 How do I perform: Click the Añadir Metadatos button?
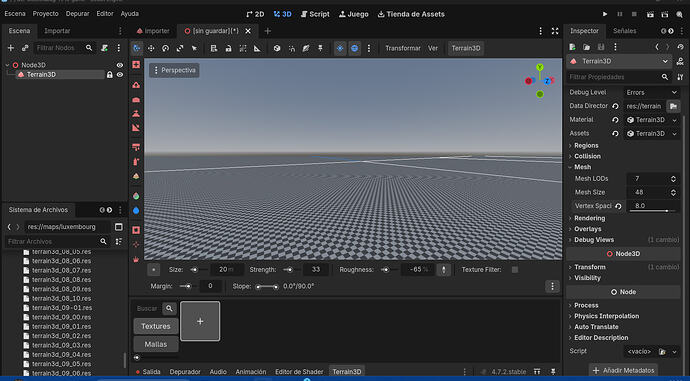tap(623, 370)
